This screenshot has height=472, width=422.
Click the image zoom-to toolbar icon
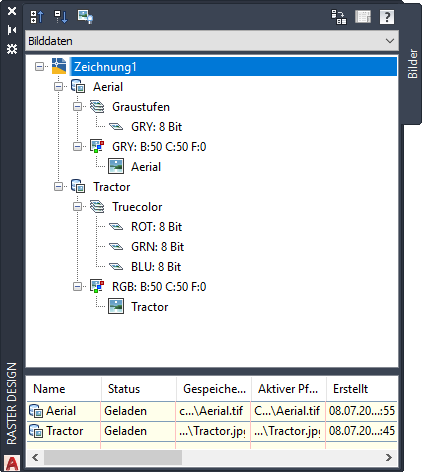(85, 16)
